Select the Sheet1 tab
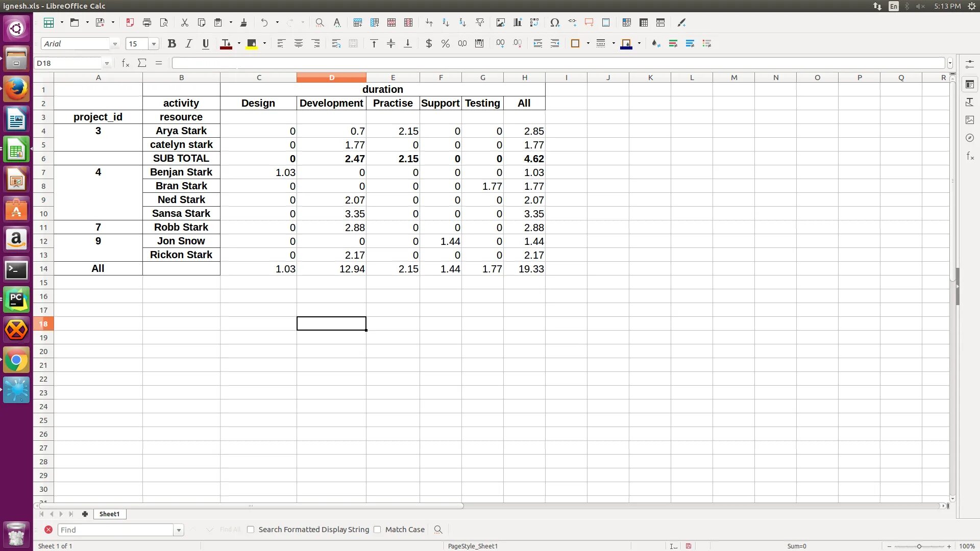 point(109,514)
